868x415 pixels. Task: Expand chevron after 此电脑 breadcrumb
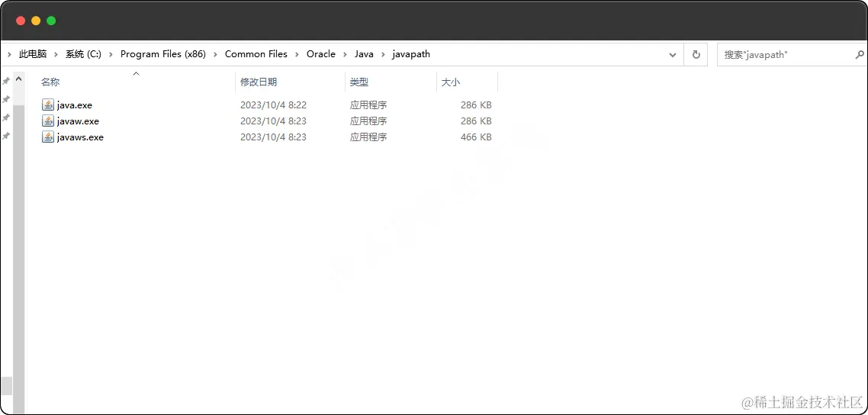(56, 54)
